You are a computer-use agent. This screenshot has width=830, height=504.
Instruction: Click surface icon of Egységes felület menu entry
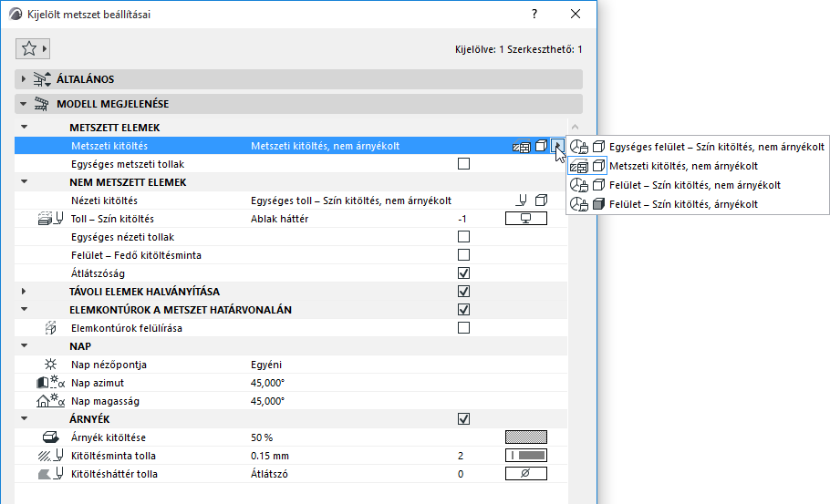(x=578, y=147)
